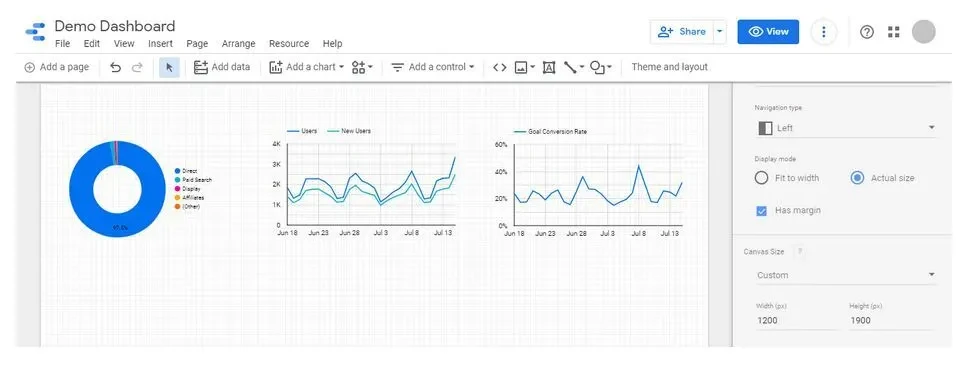Click the redo arrow icon
Image resolution: width=976 pixels, height=371 pixels.
point(138,67)
